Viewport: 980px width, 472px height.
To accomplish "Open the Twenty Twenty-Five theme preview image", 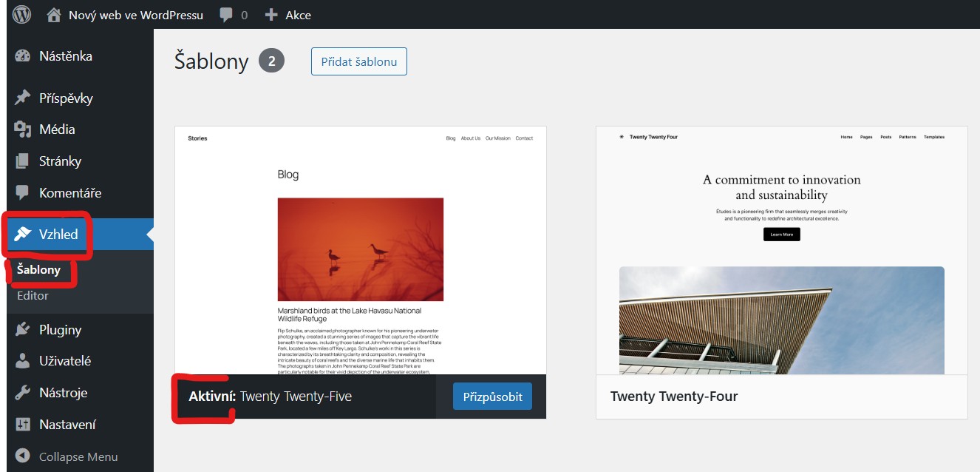I will 360,250.
